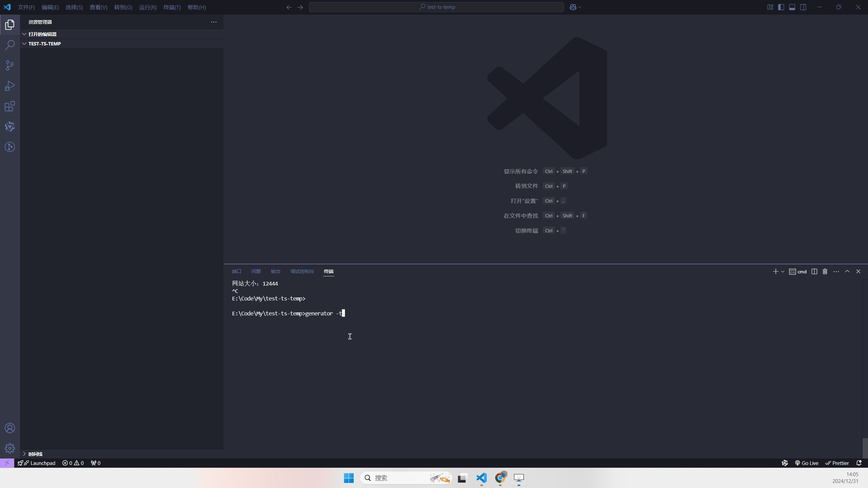Open the 查看(V) menu
Viewport: 868px width, 488px height.
(98, 7)
